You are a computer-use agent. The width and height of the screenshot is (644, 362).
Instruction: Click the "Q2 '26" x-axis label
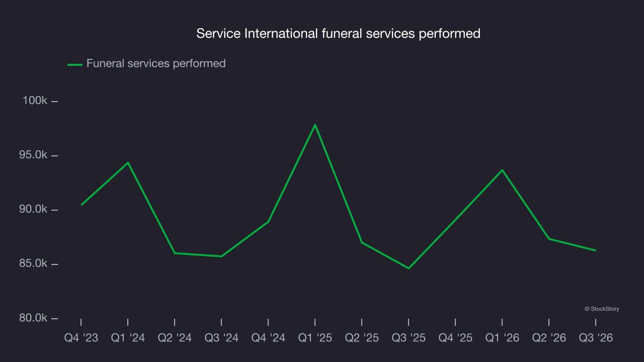click(549, 338)
